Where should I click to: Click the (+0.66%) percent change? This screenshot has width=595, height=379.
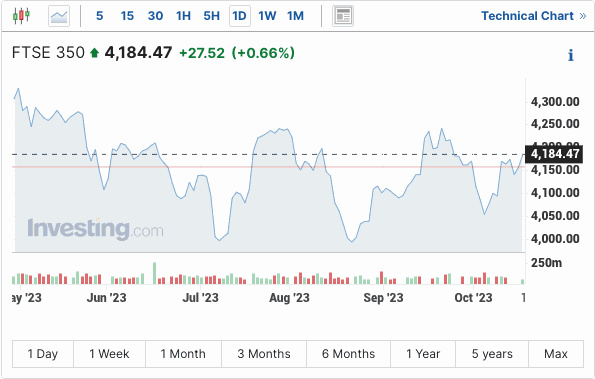click(263, 53)
